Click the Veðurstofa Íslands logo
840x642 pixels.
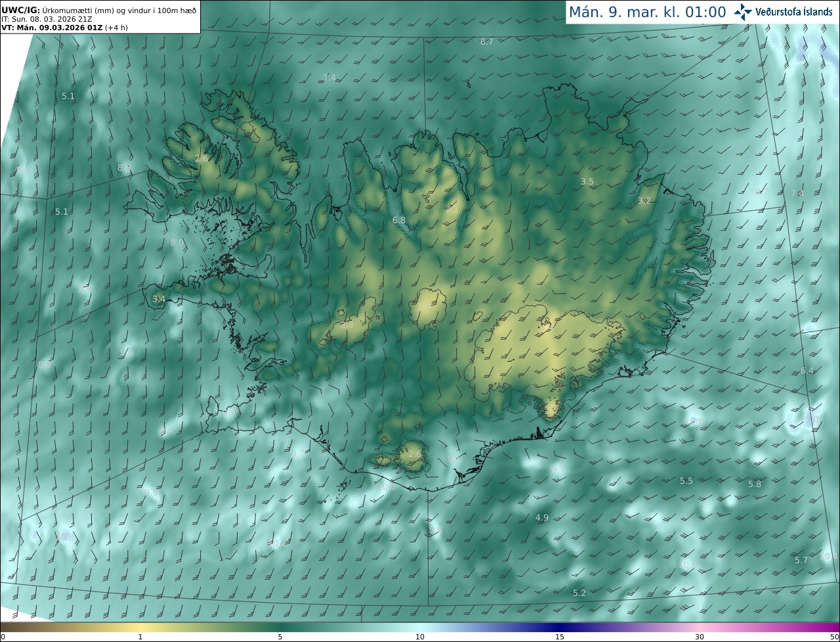click(783, 12)
